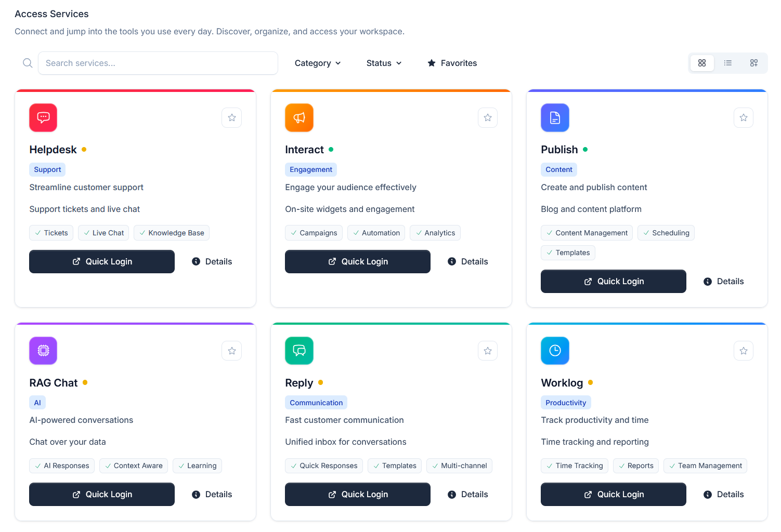Favorite the Worklog service
Screen dimensions: 781x532
[743, 351]
